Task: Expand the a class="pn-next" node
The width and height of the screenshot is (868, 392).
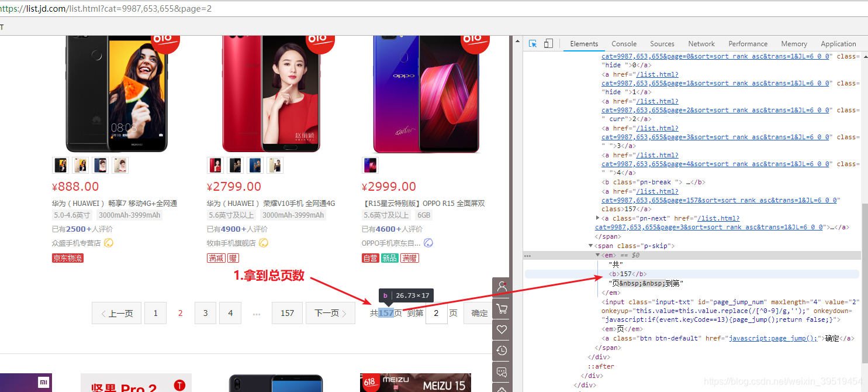Action: [x=597, y=218]
